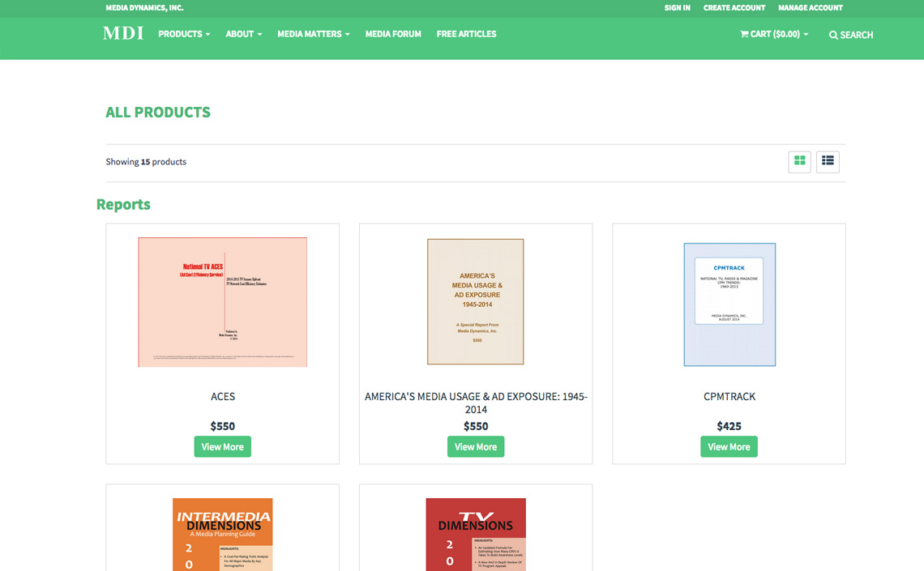This screenshot has height=571, width=924.
Task: Select the $425 CPMTRACK price
Action: click(x=729, y=426)
